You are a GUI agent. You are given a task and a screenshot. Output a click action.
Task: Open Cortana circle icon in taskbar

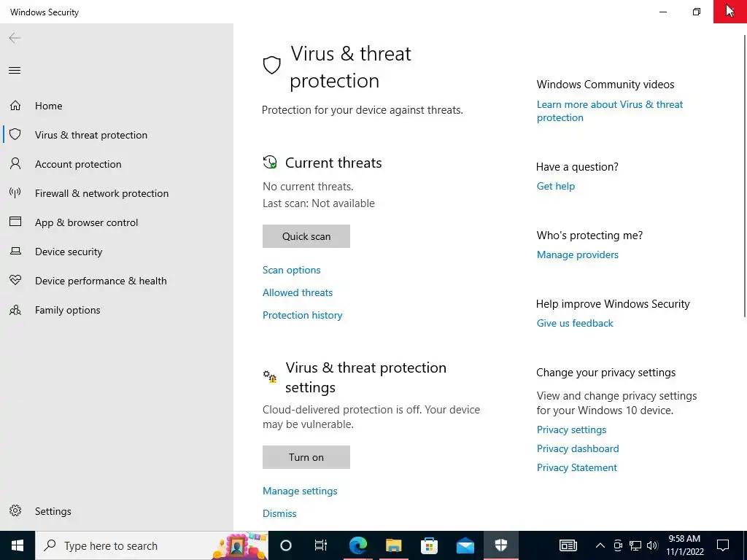pyautogui.click(x=286, y=545)
